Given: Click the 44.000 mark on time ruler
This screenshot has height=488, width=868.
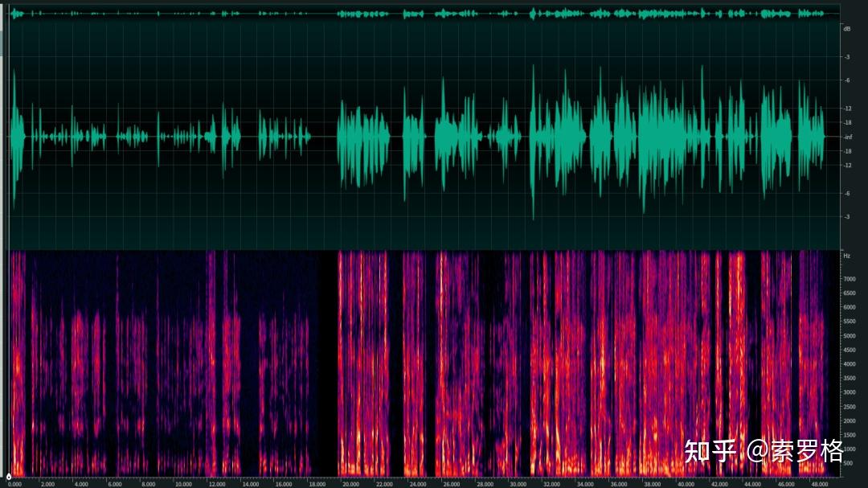Looking at the screenshot, I should click(752, 484).
